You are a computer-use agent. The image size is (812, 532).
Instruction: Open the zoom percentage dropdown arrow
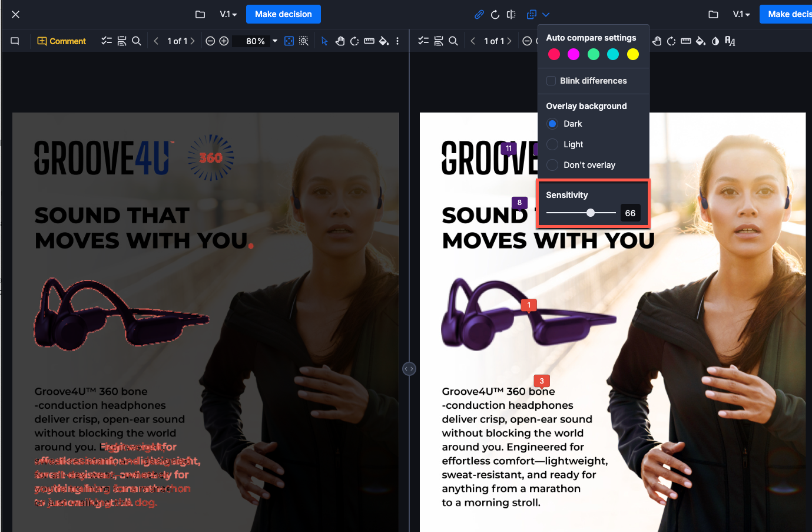274,41
